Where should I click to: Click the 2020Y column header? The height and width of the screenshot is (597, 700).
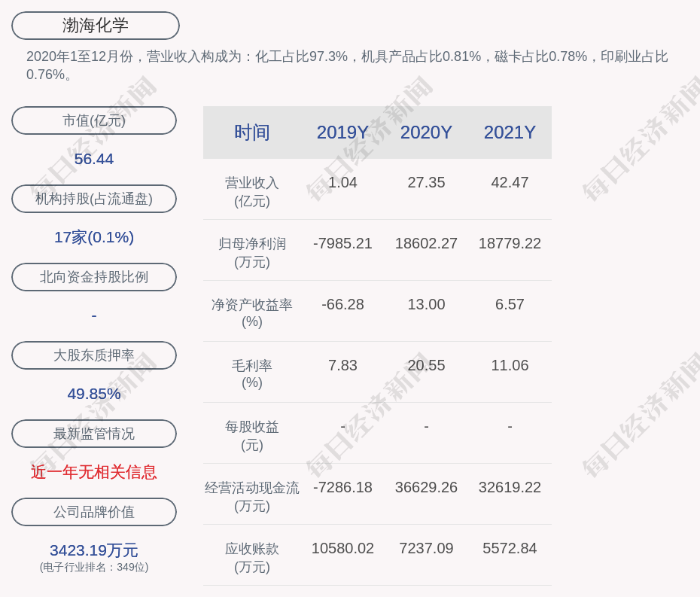tap(426, 132)
